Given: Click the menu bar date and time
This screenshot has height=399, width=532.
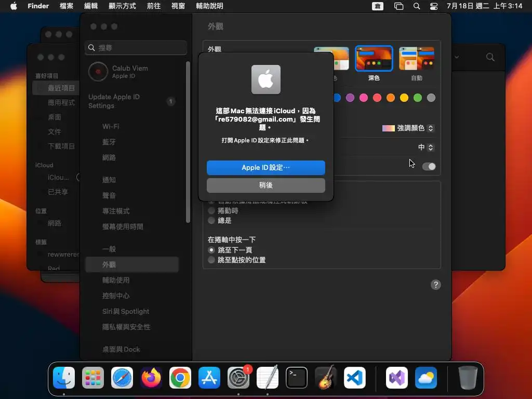Looking at the screenshot, I should click(484, 6).
